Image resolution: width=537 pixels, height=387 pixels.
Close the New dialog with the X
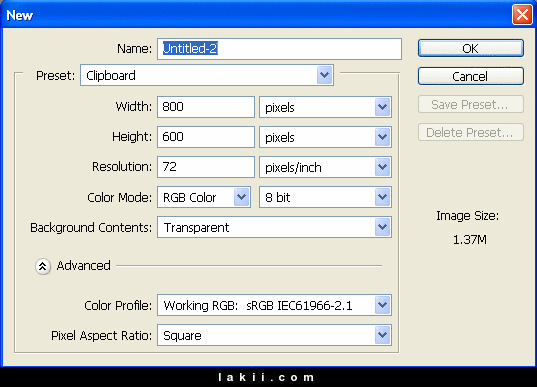click(522, 15)
